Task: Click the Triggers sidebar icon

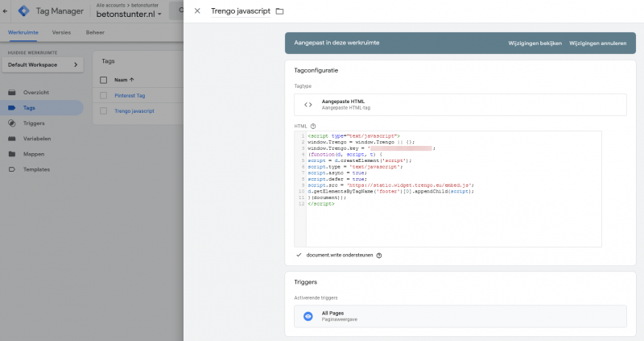Action: [x=12, y=123]
